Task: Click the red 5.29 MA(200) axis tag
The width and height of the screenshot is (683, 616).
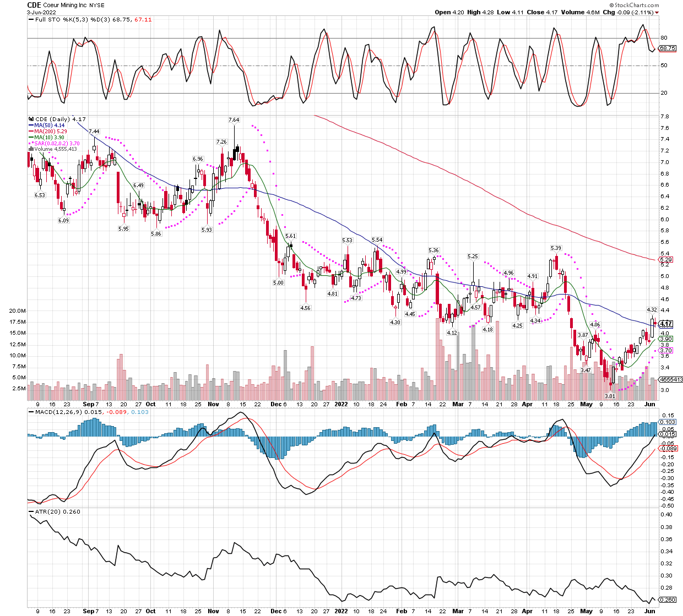Action: 666,259
